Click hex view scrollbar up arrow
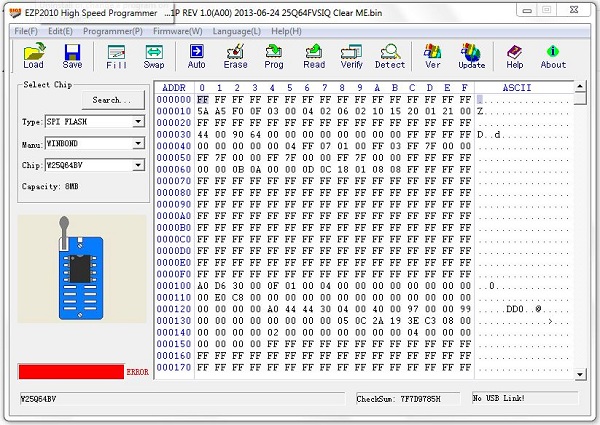The height and width of the screenshot is (425, 600). click(580, 86)
